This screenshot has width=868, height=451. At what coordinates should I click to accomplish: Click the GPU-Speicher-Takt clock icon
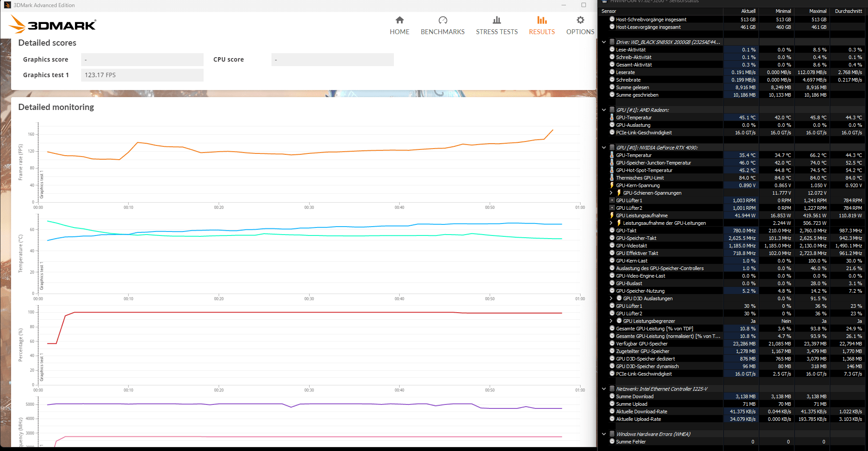612,238
